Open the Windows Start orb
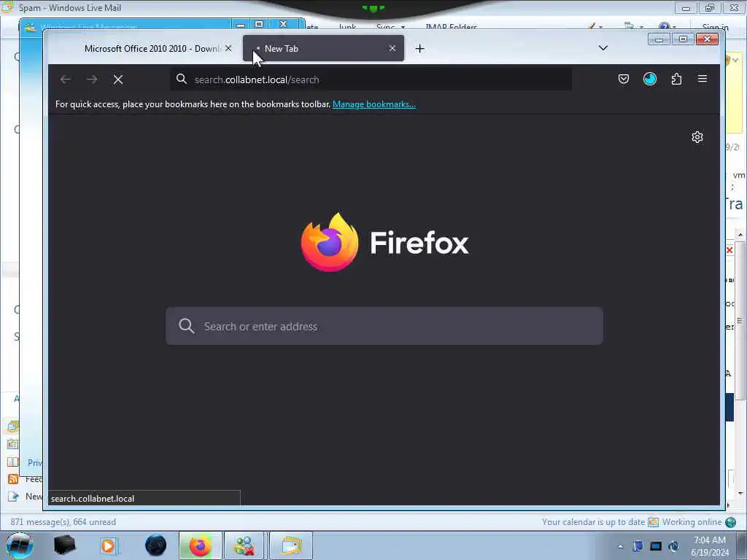The image size is (747, 560). click(x=20, y=545)
